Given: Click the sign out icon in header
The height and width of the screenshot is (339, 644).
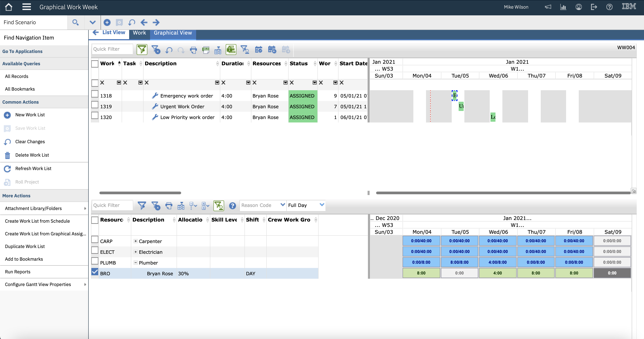Looking at the screenshot, I should (x=594, y=7).
